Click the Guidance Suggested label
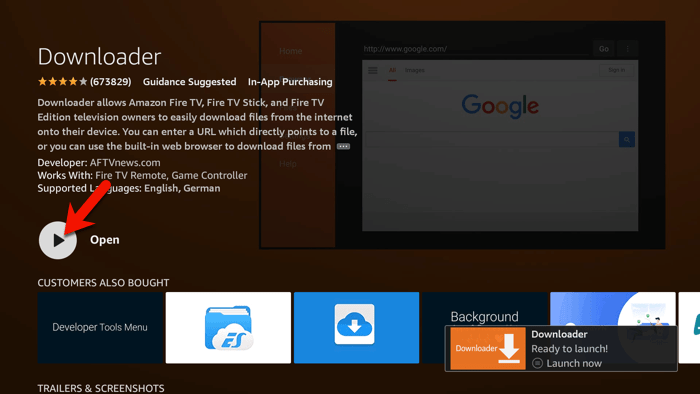 pyautogui.click(x=190, y=82)
